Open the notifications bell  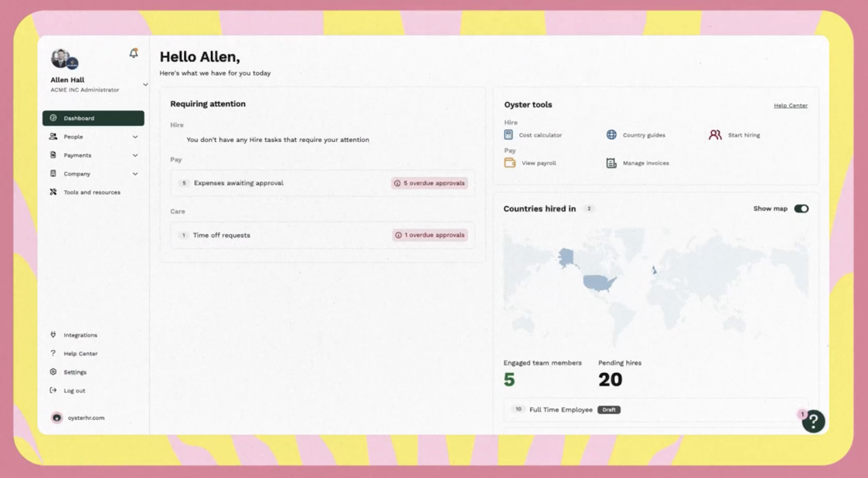point(134,53)
